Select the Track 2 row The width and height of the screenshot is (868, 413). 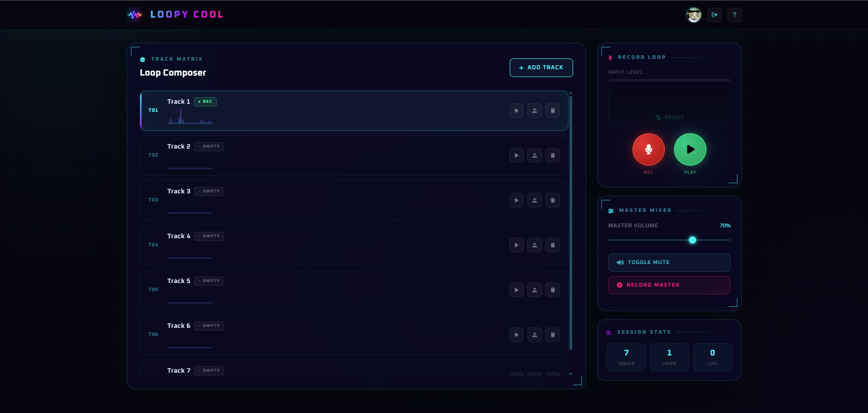click(354, 155)
